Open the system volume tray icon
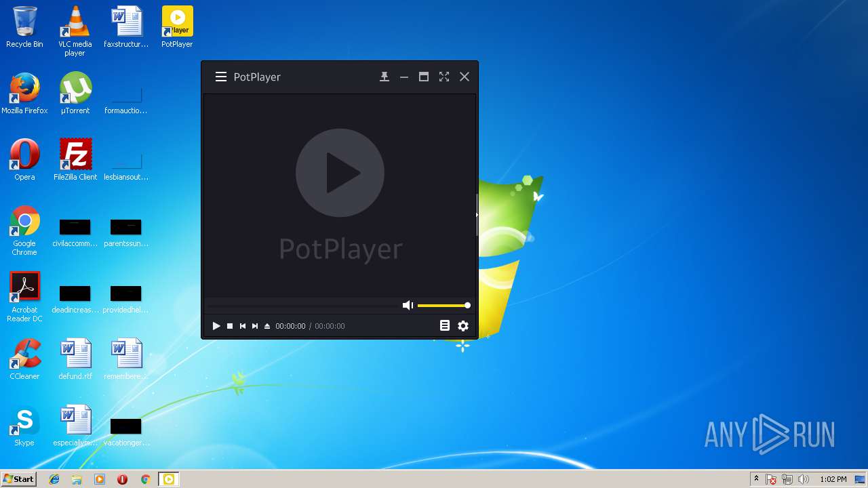Viewport: 868px width, 488px height. [804, 479]
